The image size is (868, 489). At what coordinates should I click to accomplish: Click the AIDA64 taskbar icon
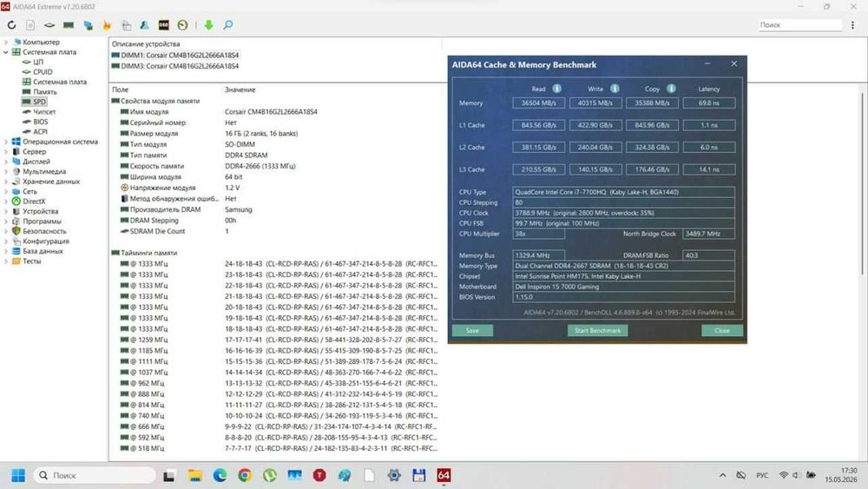(444, 476)
